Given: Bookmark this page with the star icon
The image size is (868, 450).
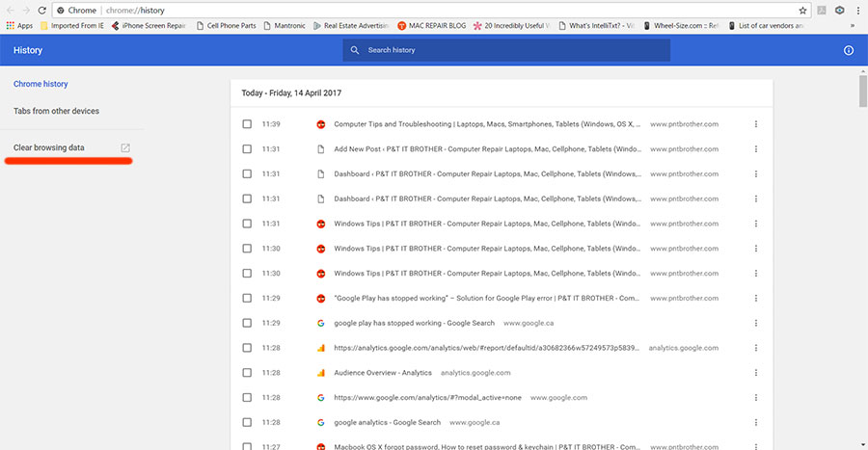Looking at the screenshot, I should click(x=802, y=11).
